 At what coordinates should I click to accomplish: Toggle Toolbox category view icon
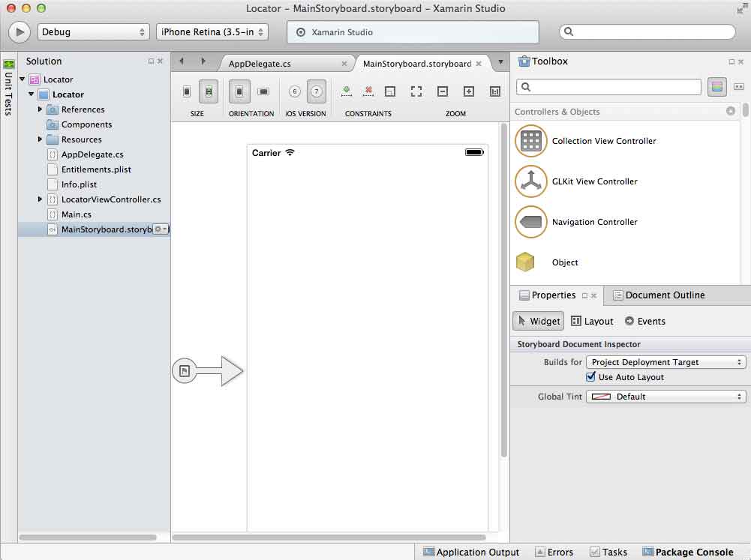coord(717,87)
